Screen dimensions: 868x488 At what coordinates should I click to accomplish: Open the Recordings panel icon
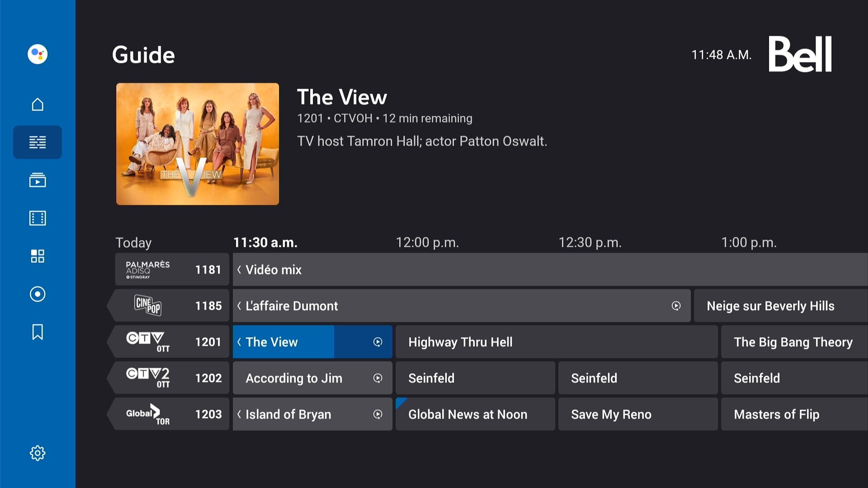pyautogui.click(x=38, y=294)
